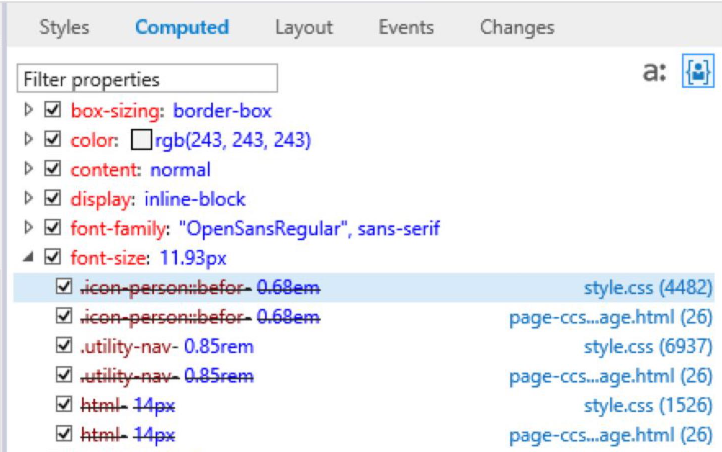Toggle the display property checkbox
Viewport: 722px width, 452px height.
point(52,198)
